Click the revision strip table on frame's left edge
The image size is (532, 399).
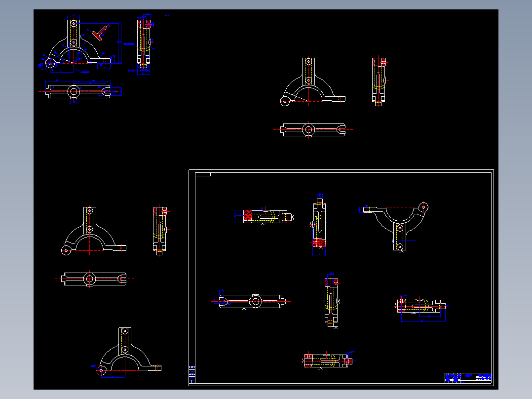[x=192, y=374]
